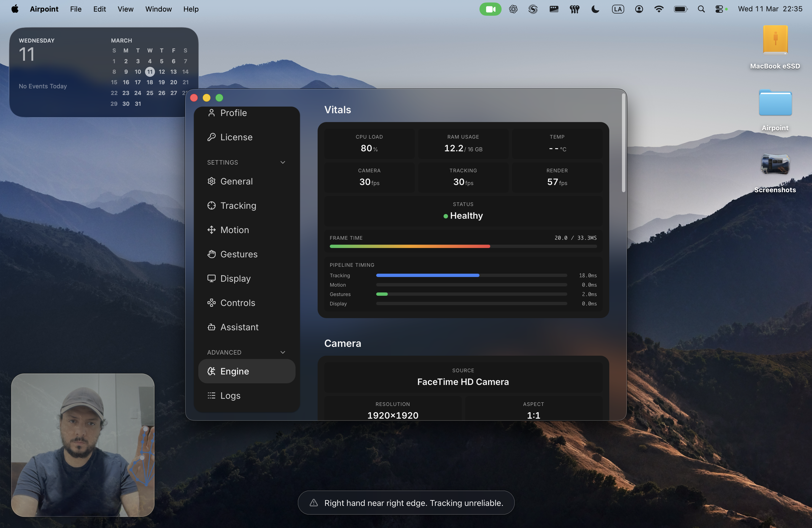Open License settings via the key icon
Screen dimensions: 812x528
tap(211, 137)
